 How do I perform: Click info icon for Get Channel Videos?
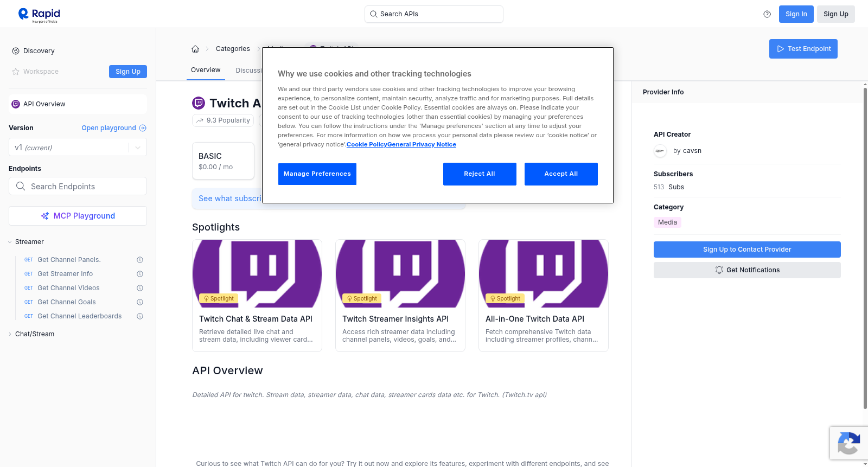point(140,288)
